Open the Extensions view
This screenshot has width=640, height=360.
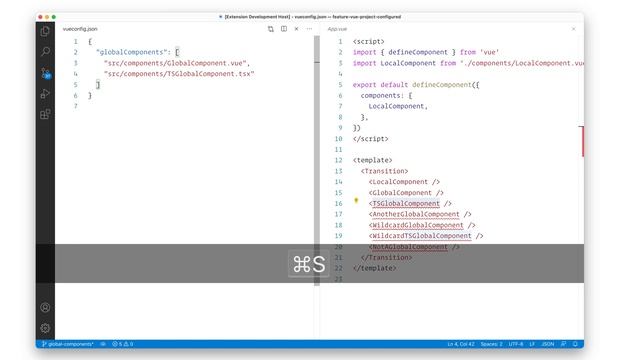tap(45, 114)
